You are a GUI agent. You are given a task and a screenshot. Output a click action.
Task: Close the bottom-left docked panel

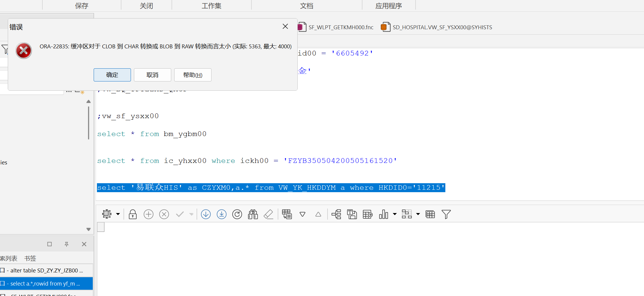84,244
